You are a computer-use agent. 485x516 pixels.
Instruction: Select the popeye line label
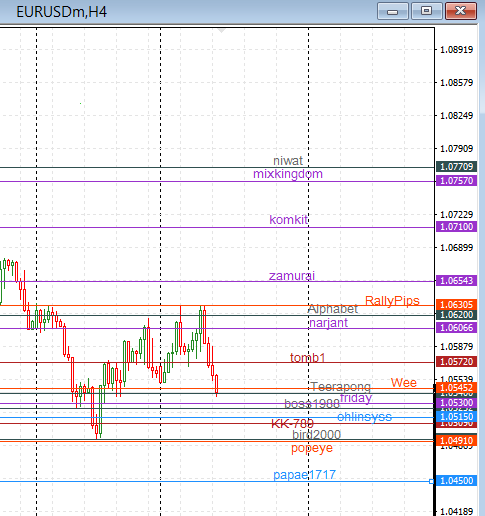coord(312,448)
